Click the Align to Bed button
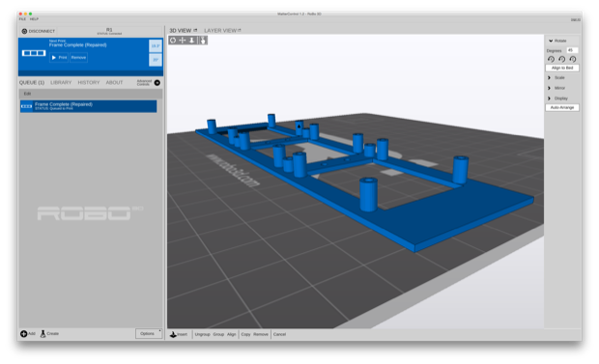The height and width of the screenshot is (364, 599). [x=562, y=68]
